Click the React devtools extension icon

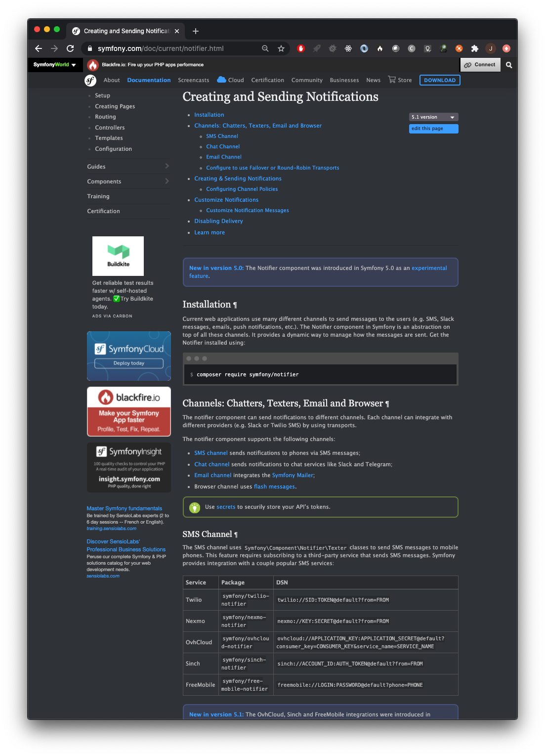pyautogui.click(x=348, y=48)
